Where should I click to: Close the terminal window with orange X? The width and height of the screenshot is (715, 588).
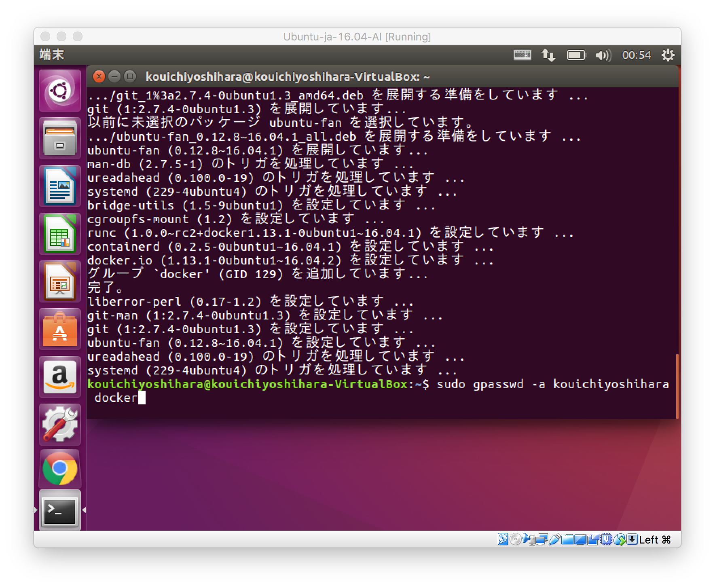pos(99,76)
